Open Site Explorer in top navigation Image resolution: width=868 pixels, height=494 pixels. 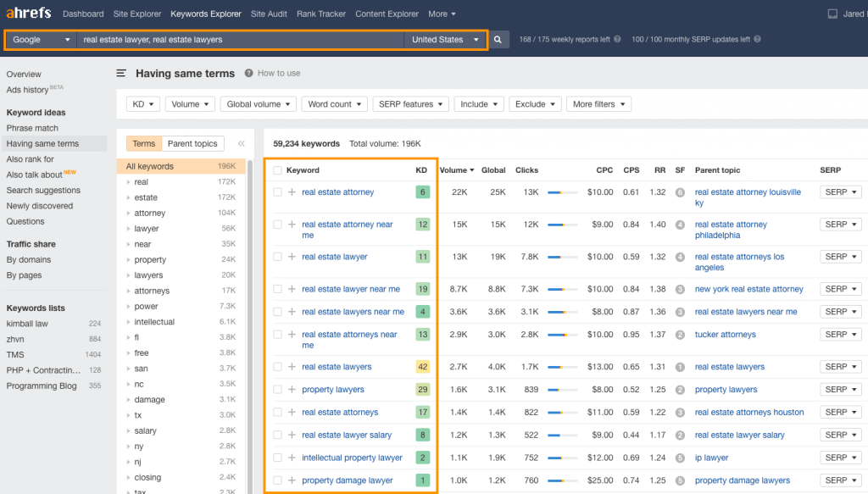click(137, 14)
